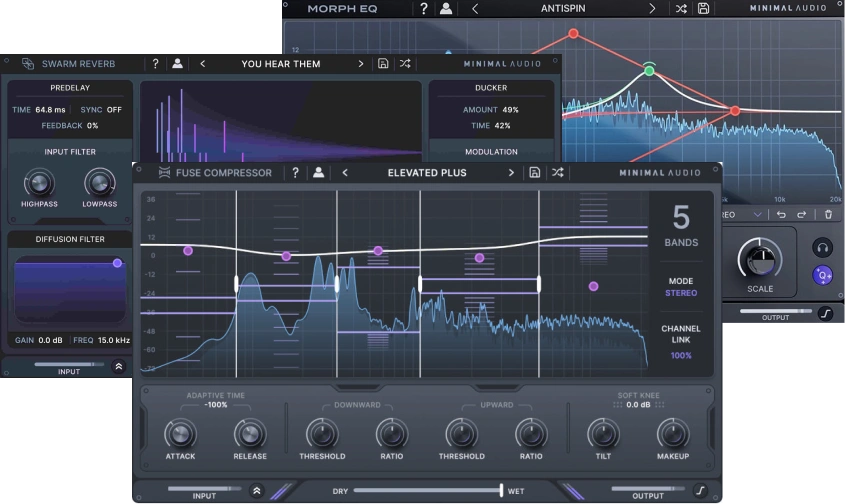Expand the Swarm Reverb input double-chevron
Viewport: 845px width, 504px height.
click(x=118, y=367)
